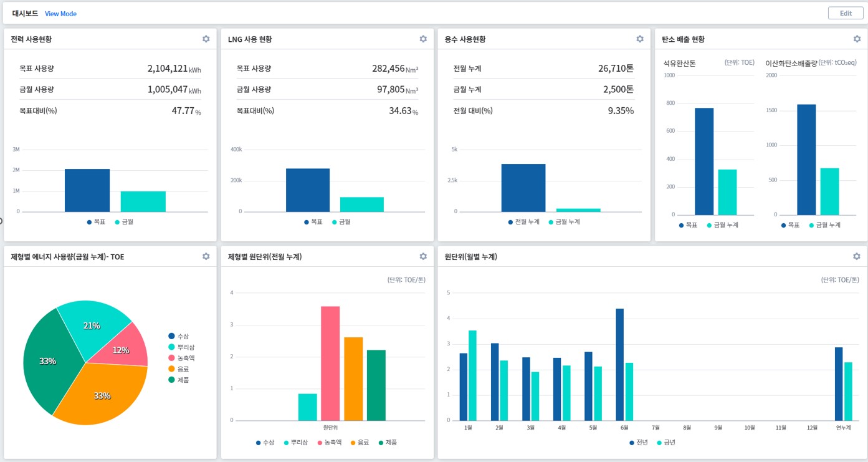Viewport: 868px width, 462px height.
Task: Toggle 목표 legend in 전력 사용현황 chart
Action: 96,222
